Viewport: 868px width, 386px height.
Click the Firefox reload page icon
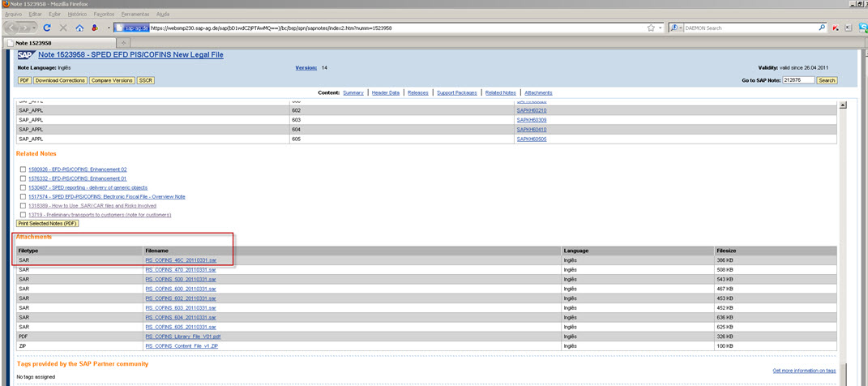click(x=47, y=28)
